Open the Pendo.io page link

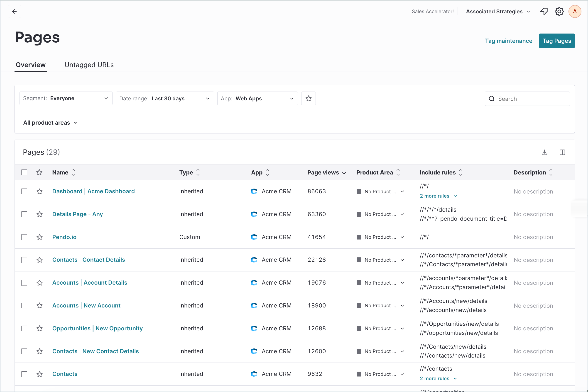pyautogui.click(x=64, y=237)
